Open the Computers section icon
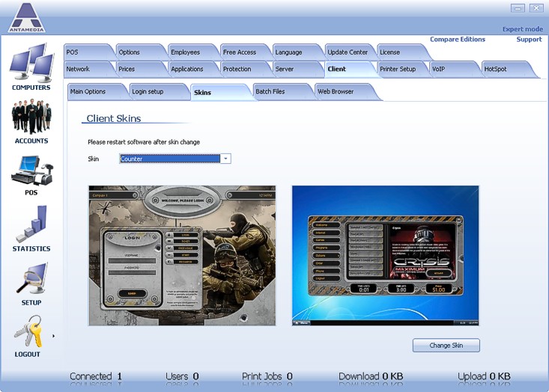549x392 pixels. pyautogui.click(x=31, y=62)
